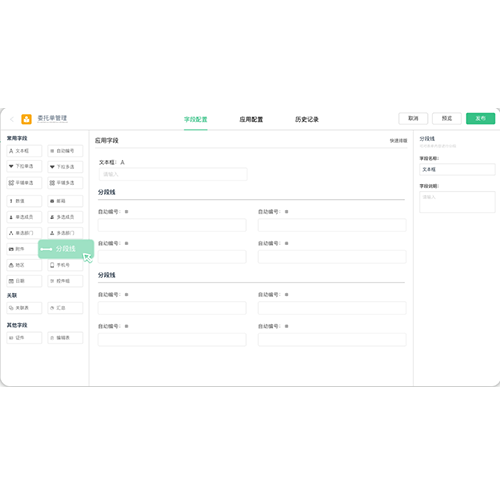Add the 汇总 summary field
The width and height of the screenshot is (500, 500).
pyautogui.click(x=65, y=308)
